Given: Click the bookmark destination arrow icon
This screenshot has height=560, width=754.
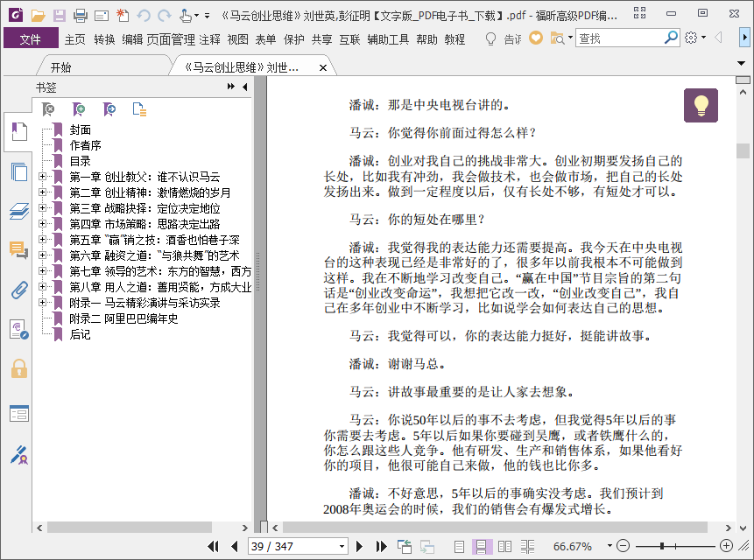Looking at the screenshot, I should 109,109.
